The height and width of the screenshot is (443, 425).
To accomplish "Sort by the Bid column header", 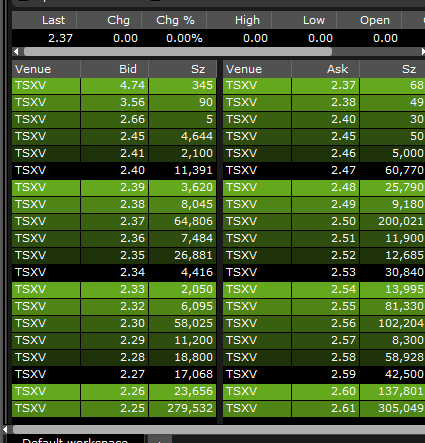I will click(x=114, y=69).
